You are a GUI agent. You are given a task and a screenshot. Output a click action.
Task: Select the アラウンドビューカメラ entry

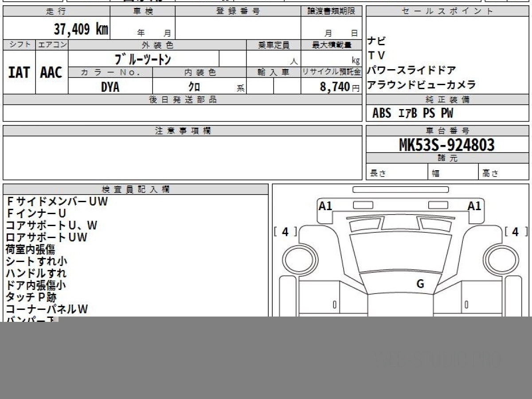(x=422, y=85)
